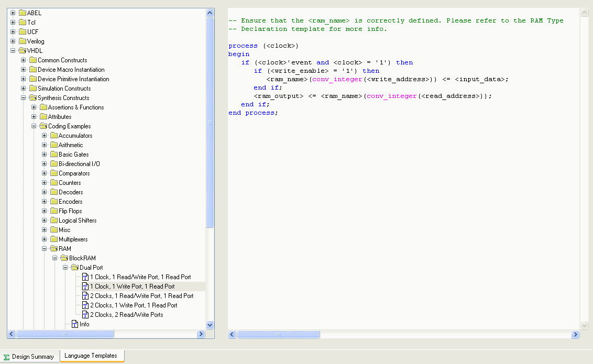Click the tree panel scroll up arrow
This screenshot has height=364, width=593.
[210, 13]
